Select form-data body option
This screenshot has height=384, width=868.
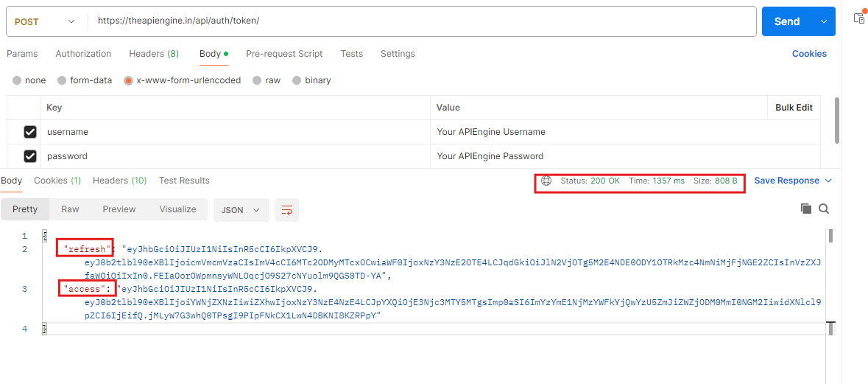[62, 80]
